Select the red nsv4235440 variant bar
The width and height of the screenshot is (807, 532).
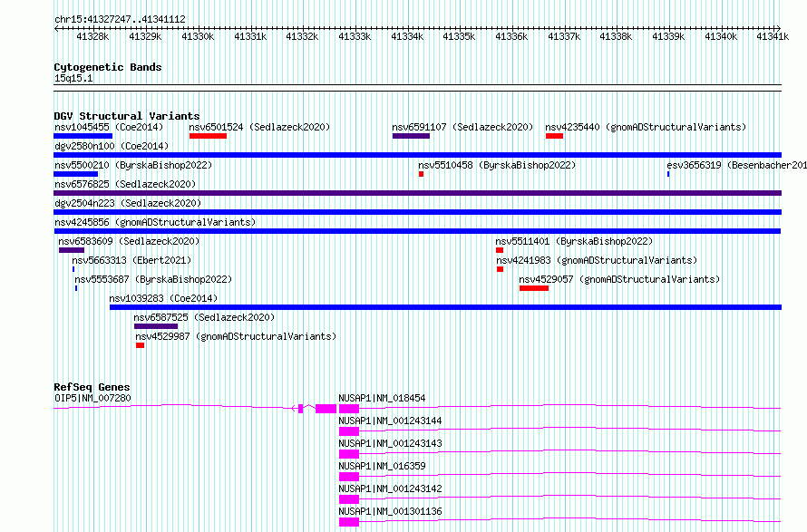[x=554, y=136]
